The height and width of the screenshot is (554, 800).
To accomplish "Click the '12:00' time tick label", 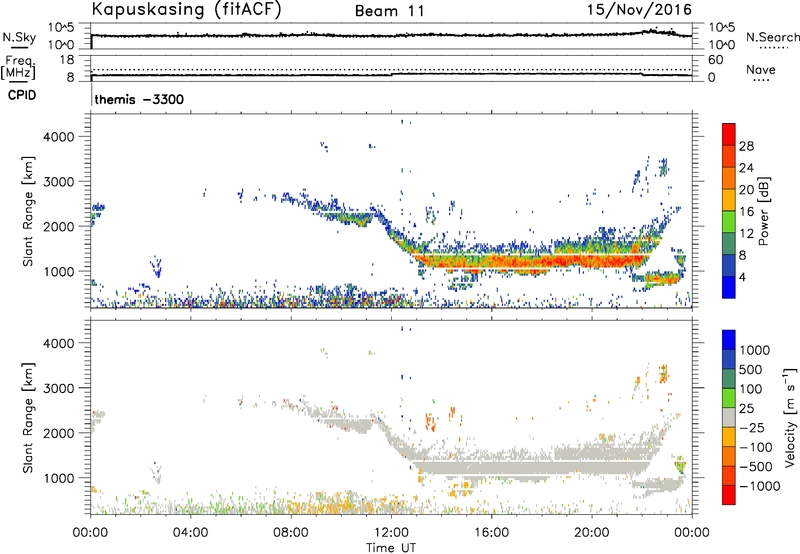I will 391,533.
